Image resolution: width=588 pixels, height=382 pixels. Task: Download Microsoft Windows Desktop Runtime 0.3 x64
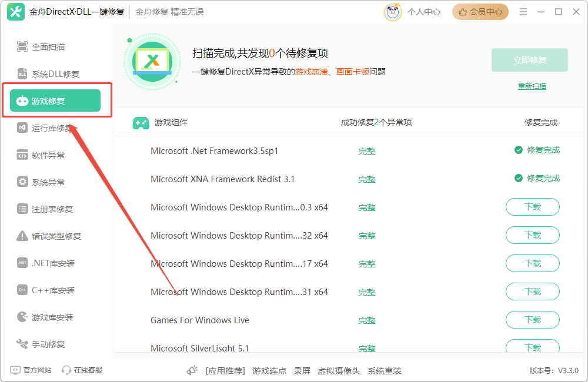click(533, 207)
